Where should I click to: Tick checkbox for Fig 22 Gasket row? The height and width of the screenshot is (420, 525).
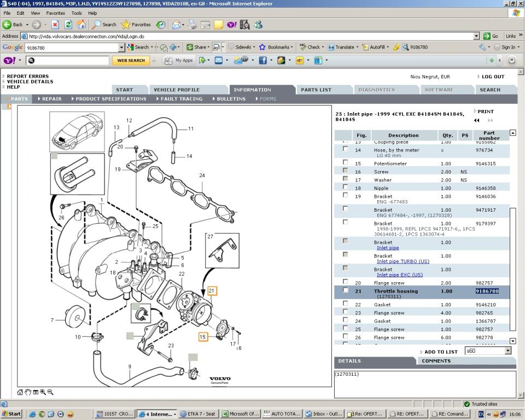[x=345, y=303]
